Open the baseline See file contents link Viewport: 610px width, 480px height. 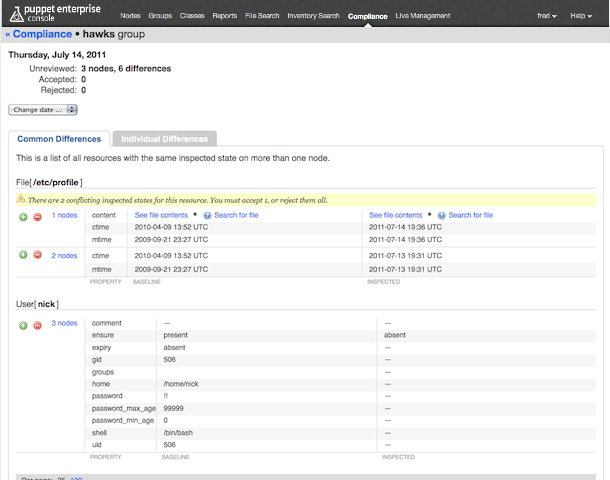click(161, 215)
